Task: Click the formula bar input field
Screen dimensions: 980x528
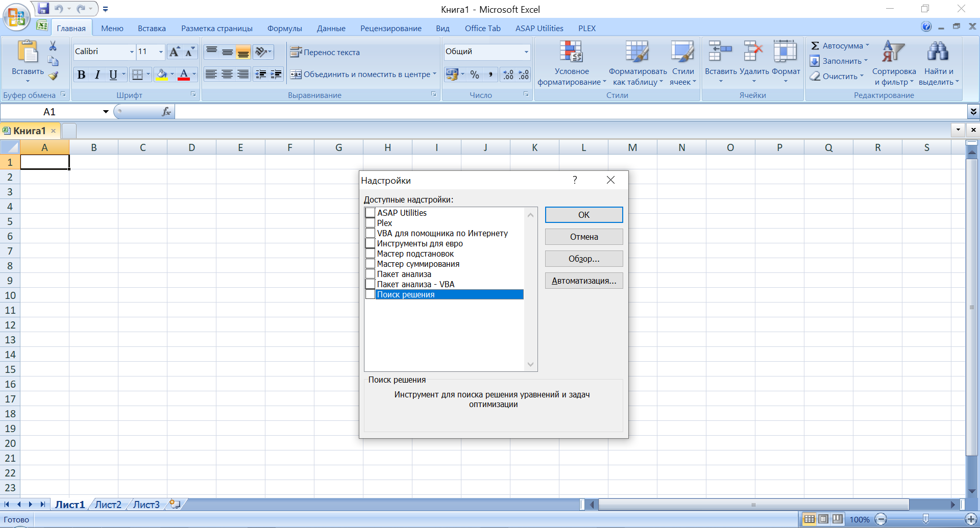Action: tap(571, 111)
